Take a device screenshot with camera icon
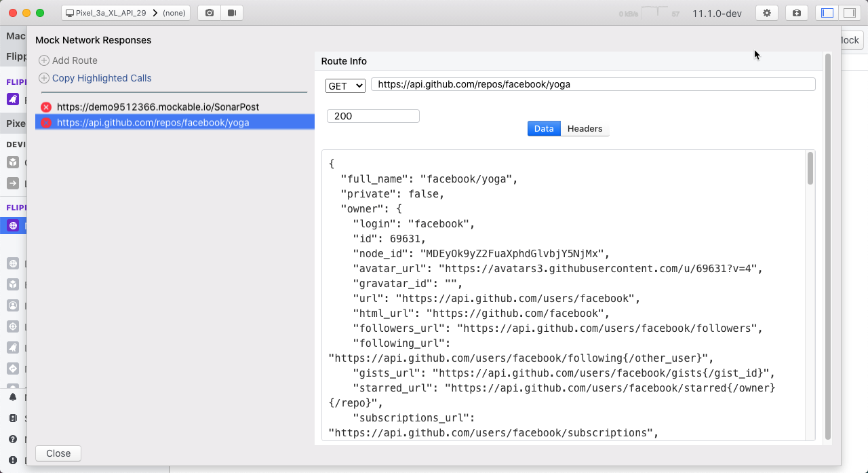 [210, 13]
